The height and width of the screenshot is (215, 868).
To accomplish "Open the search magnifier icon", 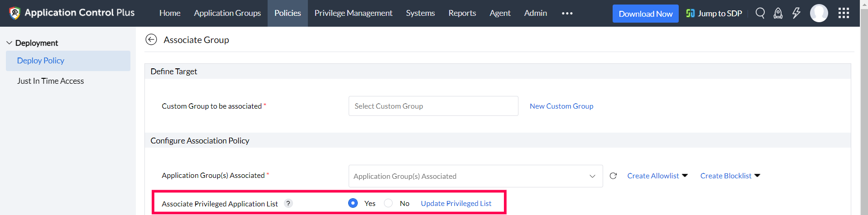I will (x=760, y=13).
